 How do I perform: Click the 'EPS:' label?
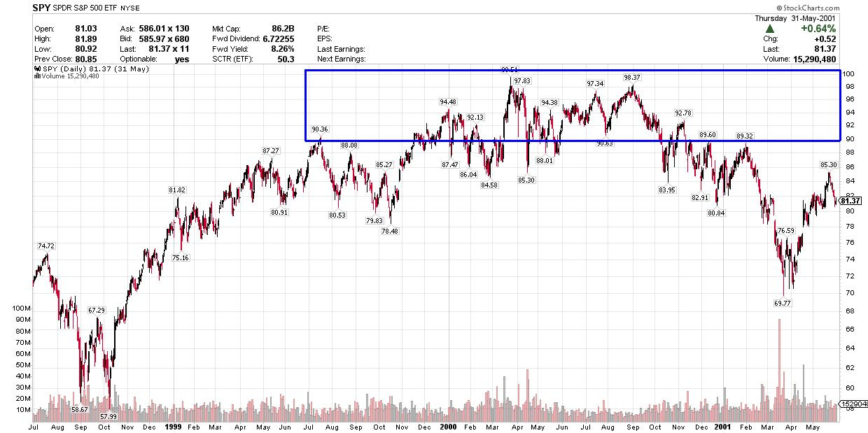point(324,38)
